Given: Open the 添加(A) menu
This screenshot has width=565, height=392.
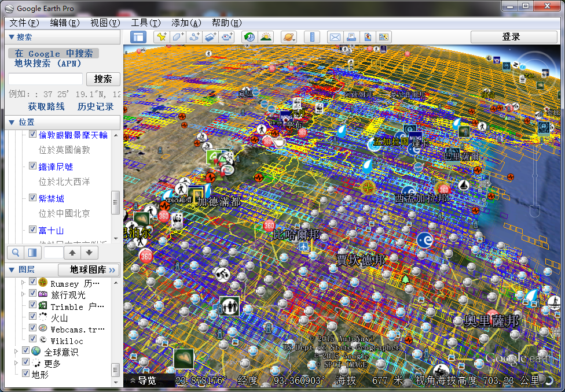Looking at the screenshot, I should [186, 23].
